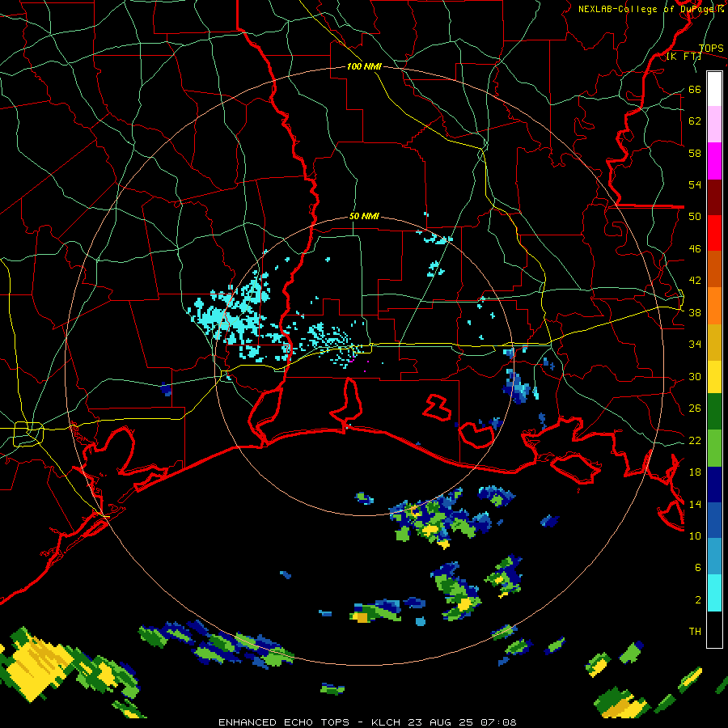This screenshot has width=728, height=728.
Task: Click the yellow legend swatch
Action: click(x=714, y=377)
